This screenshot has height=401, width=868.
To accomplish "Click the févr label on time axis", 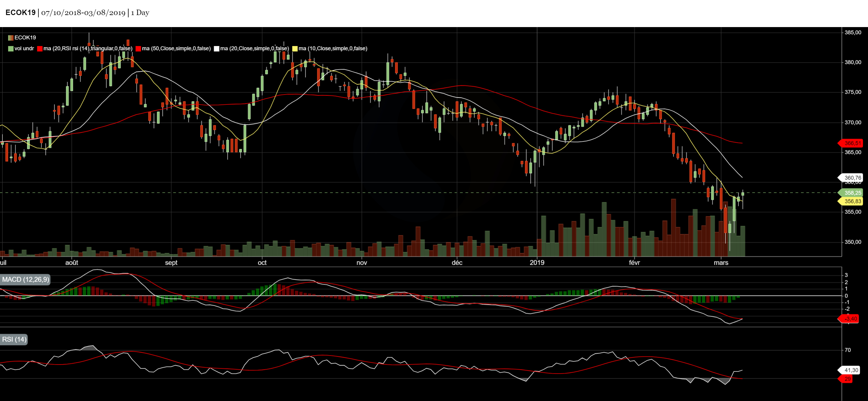I will click(634, 263).
